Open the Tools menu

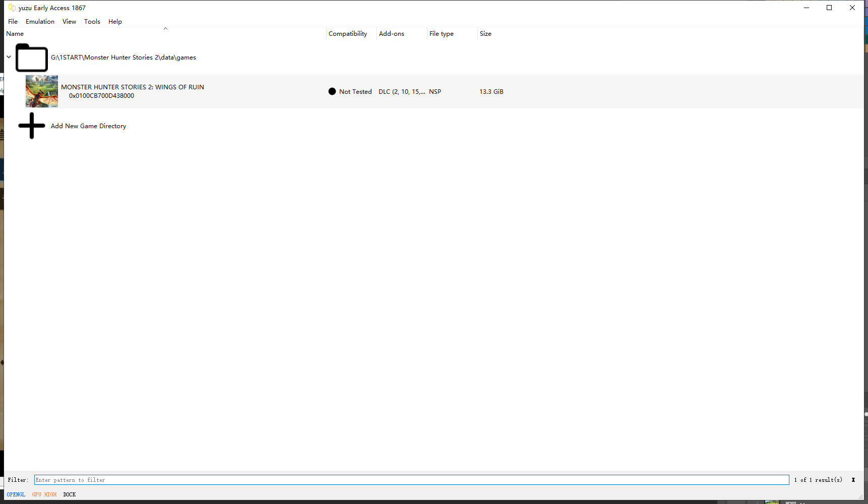click(x=92, y=22)
